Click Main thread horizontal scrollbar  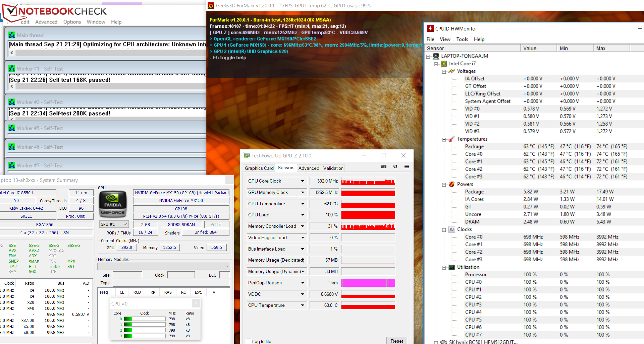[107, 53]
